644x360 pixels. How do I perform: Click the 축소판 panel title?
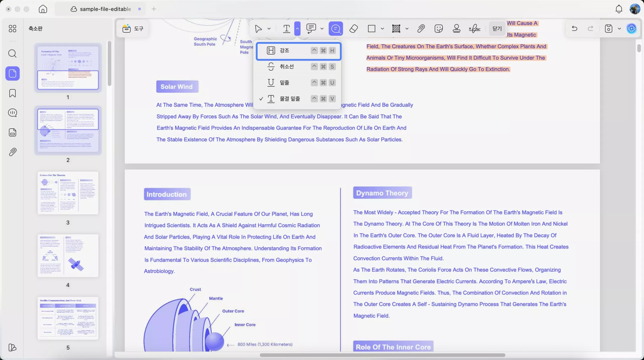(35, 28)
